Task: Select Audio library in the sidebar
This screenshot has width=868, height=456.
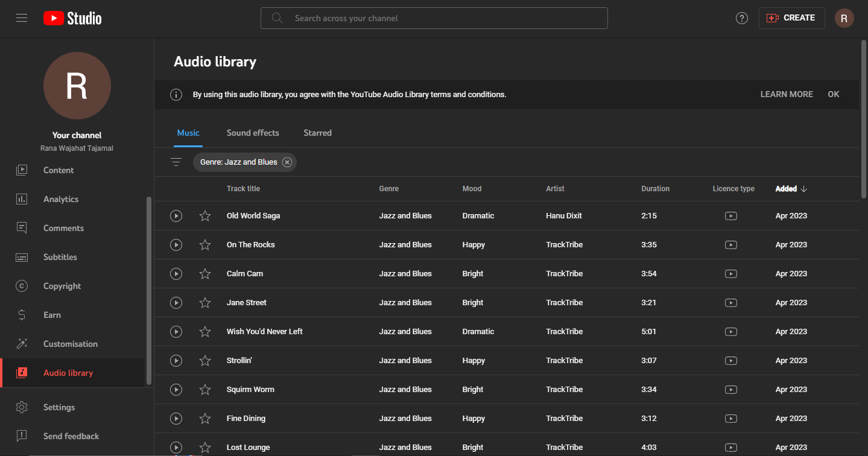Action: coord(72,373)
